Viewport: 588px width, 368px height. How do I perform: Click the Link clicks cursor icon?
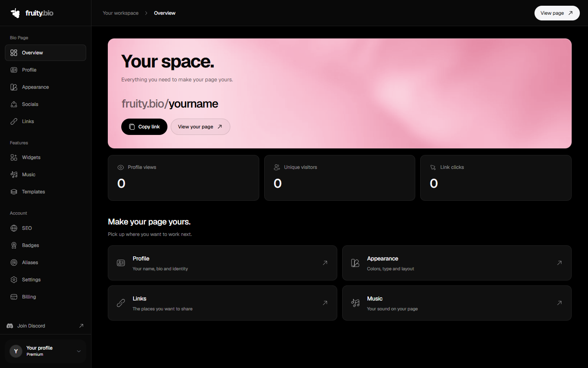point(433,167)
